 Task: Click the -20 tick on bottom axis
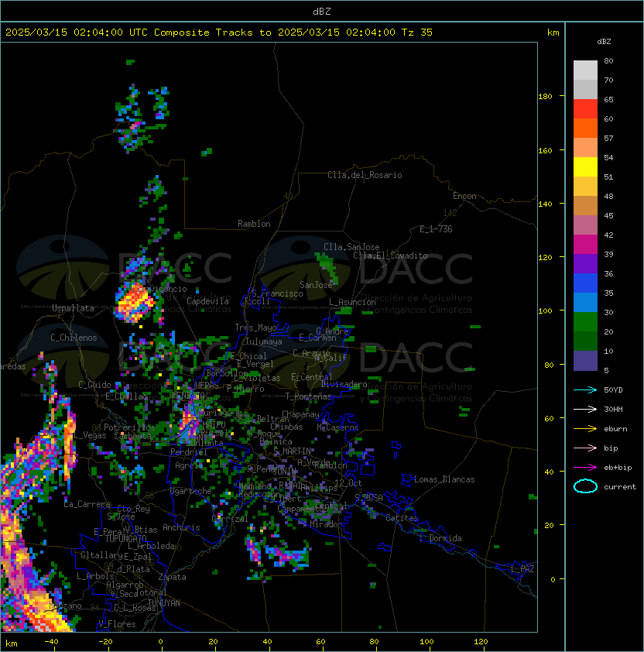tap(105, 642)
